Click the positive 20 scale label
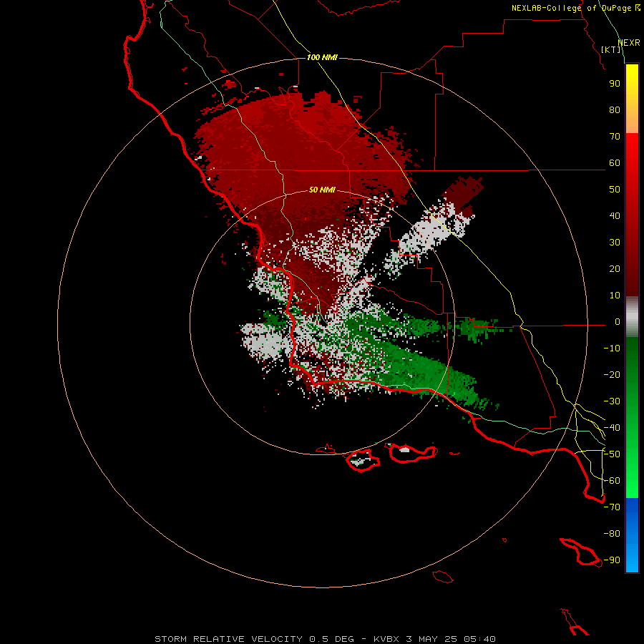Viewport: 644px width, 644px height. tap(615, 269)
